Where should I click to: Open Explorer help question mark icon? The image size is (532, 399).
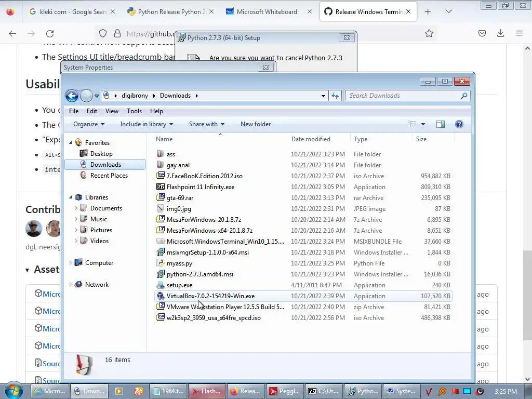click(459, 124)
